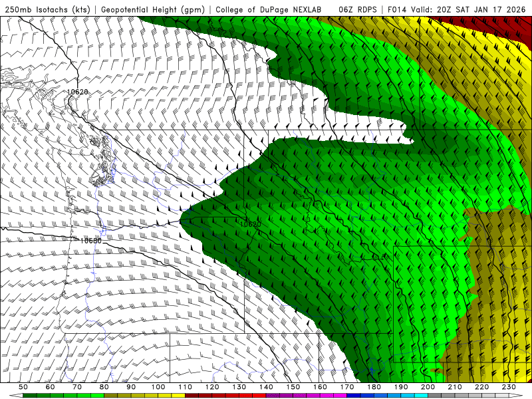The image size is (532, 399).
Task: Click the 90 value on the color scale
Action: click(x=131, y=387)
